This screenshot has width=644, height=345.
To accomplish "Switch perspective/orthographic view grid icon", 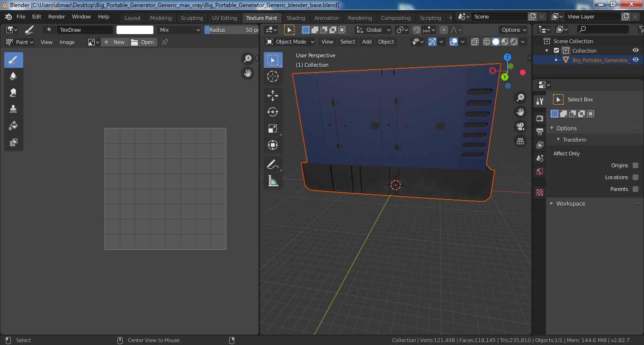I will pos(520,141).
